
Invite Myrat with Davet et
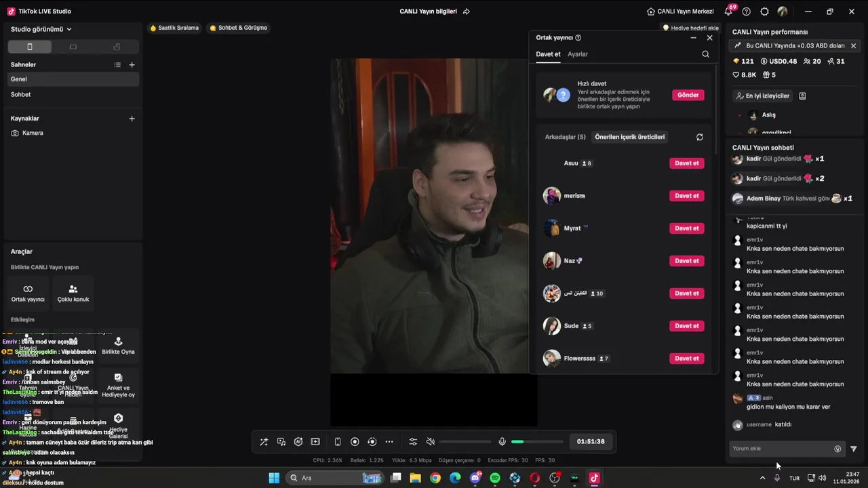click(x=686, y=228)
